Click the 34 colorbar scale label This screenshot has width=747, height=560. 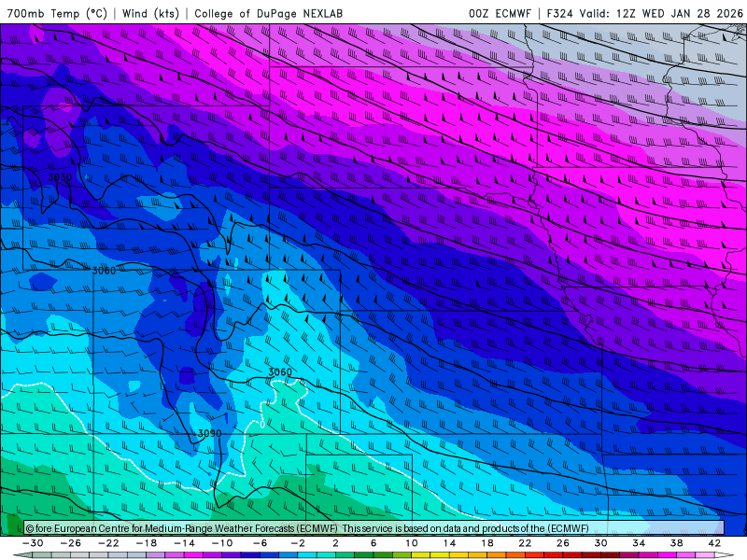click(x=639, y=543)
